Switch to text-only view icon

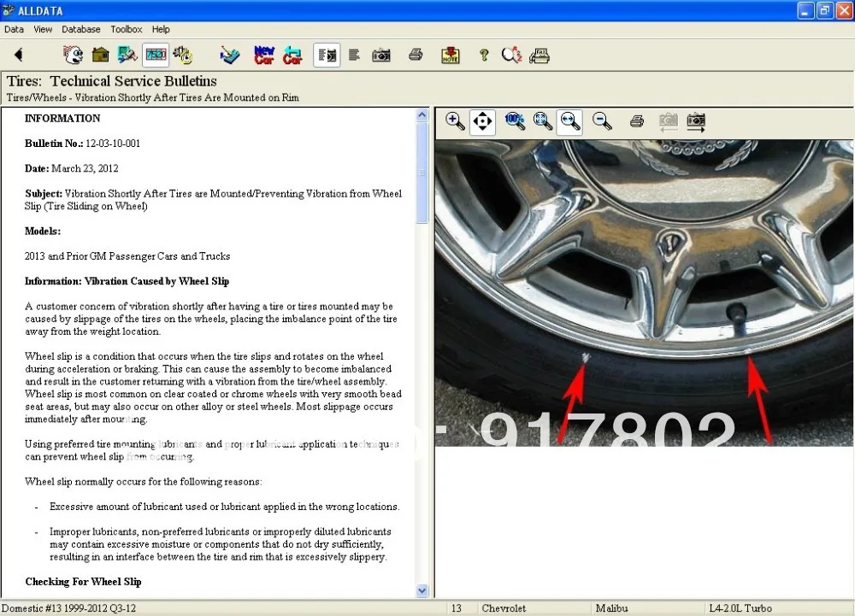coord(354,55)
